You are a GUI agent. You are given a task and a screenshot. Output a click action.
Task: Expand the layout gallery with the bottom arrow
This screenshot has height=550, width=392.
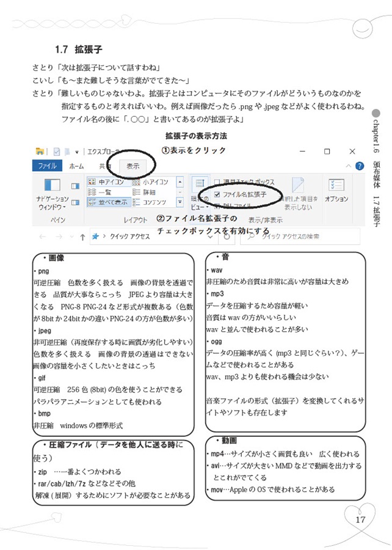180,202
